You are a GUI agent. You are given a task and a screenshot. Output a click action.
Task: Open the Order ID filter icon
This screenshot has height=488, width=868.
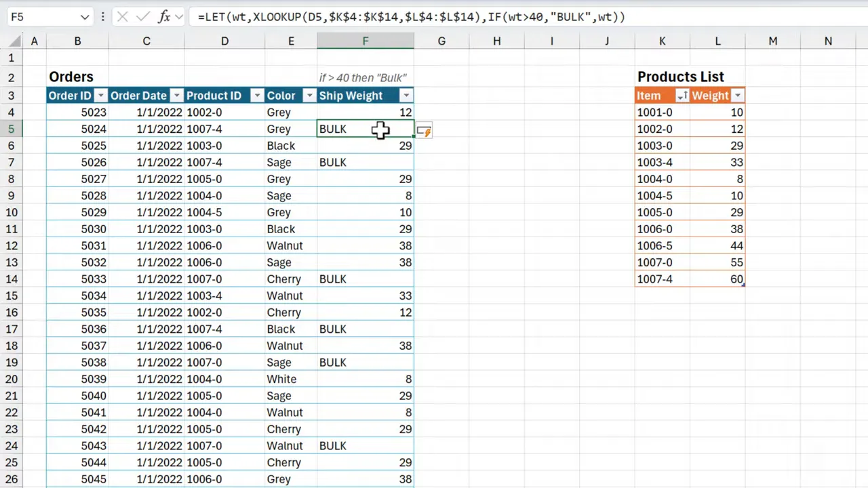coord(100,95)
